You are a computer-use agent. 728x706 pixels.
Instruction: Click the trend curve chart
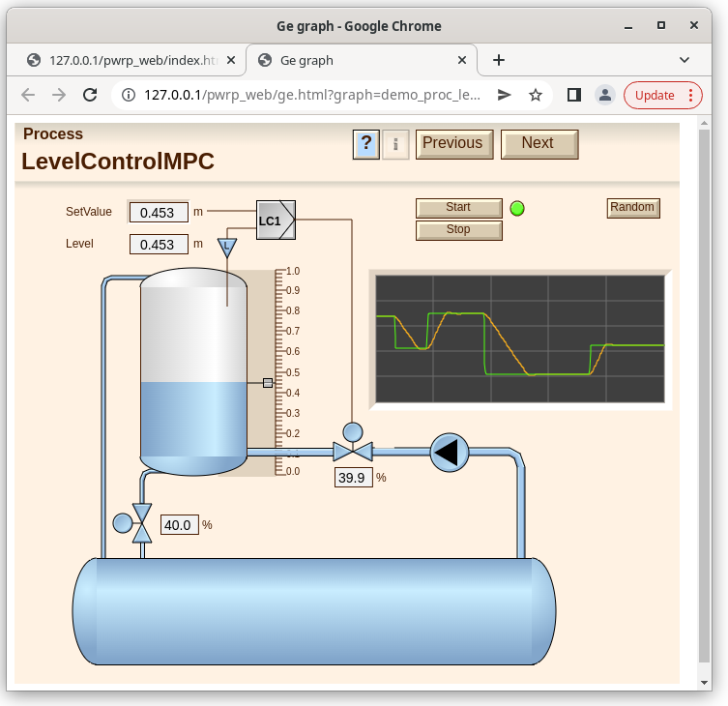pyautogui.click(x=520, y=339)
